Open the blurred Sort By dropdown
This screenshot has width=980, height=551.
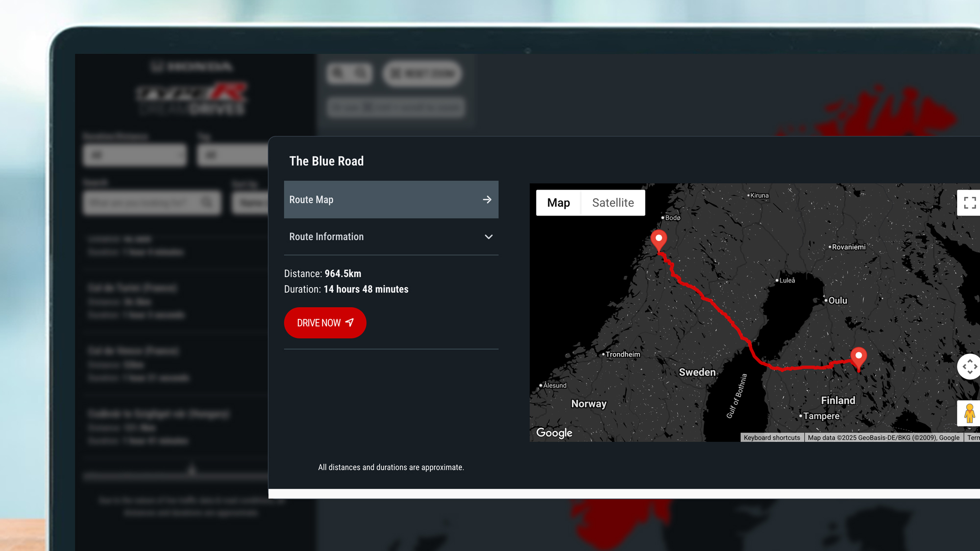click(251, 202)
